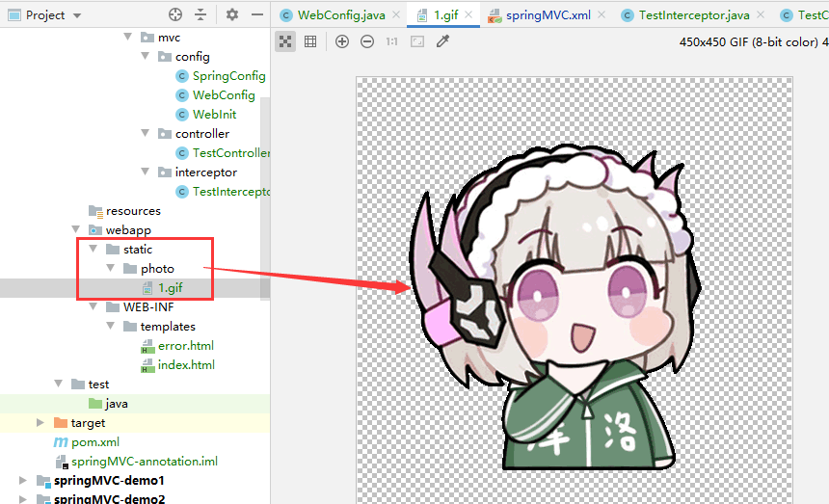Switch to the WebConfig.java tab
This screenshot has height=504, width=829.
tap(340, 15)
